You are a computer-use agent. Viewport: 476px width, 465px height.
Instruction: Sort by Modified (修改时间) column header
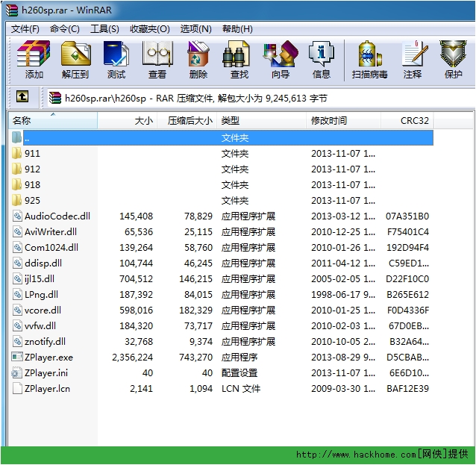coord(343,121)
